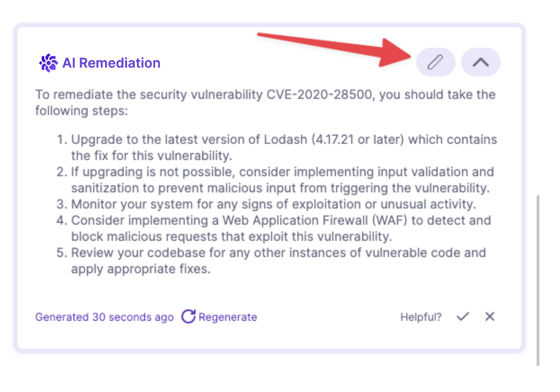Click the CVE-2020-28500 identifier in the intro
Screen dimensions: 560x392
pos(319,95)
